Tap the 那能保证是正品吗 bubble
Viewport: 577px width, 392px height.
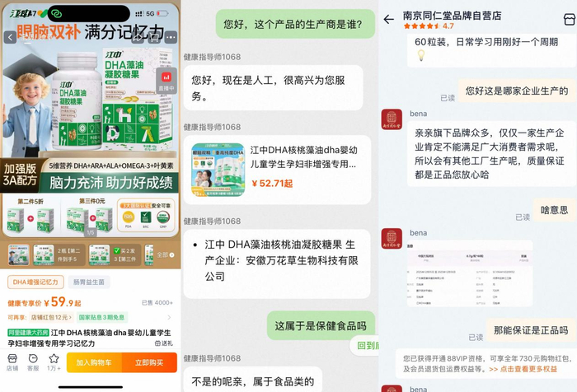531,330
